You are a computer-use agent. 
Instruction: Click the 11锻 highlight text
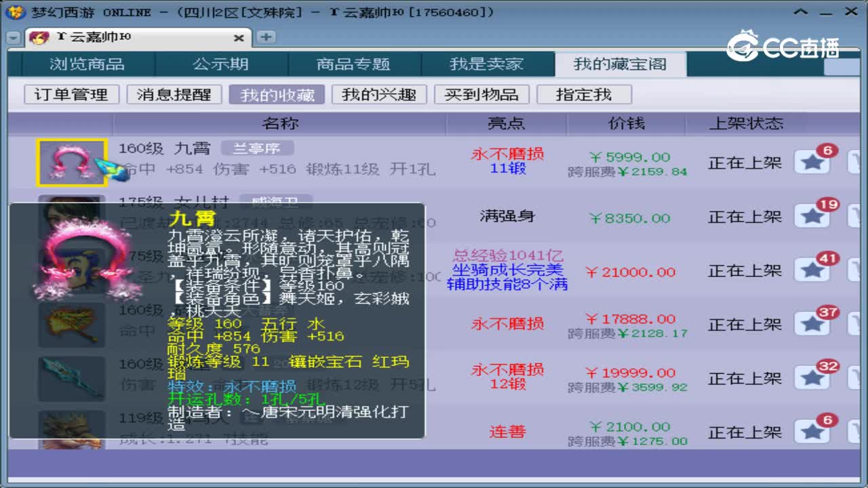(508, 167)
